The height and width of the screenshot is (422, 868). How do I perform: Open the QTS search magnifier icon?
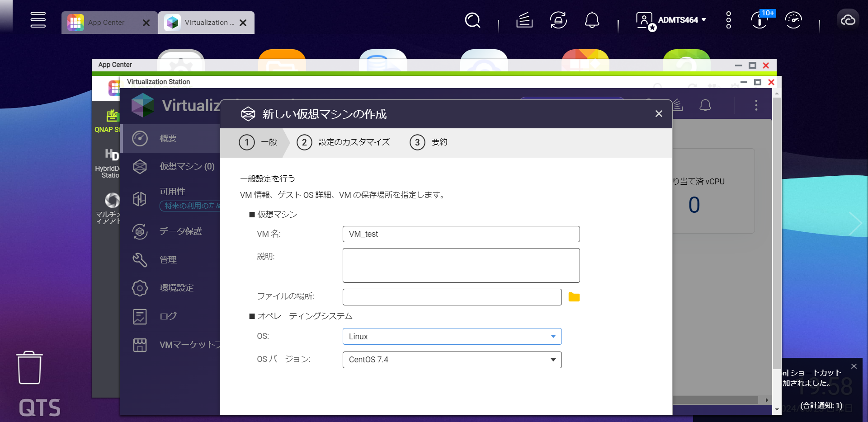[x=472, y=20]
